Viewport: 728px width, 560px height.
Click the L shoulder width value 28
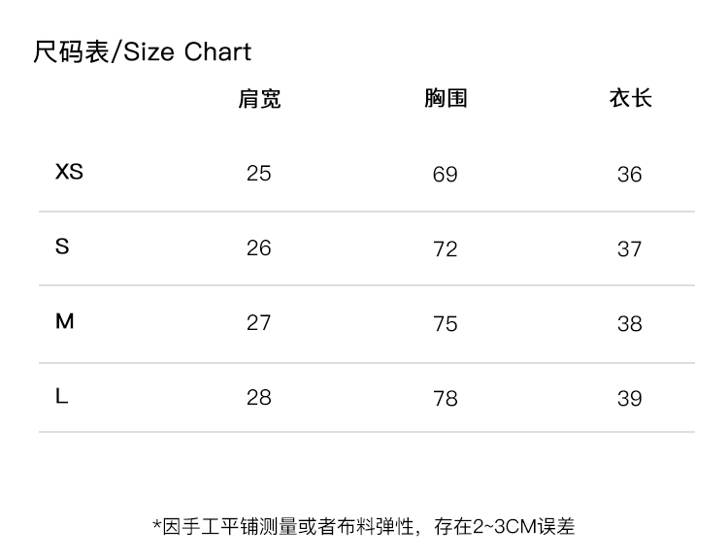click(259, 397)
